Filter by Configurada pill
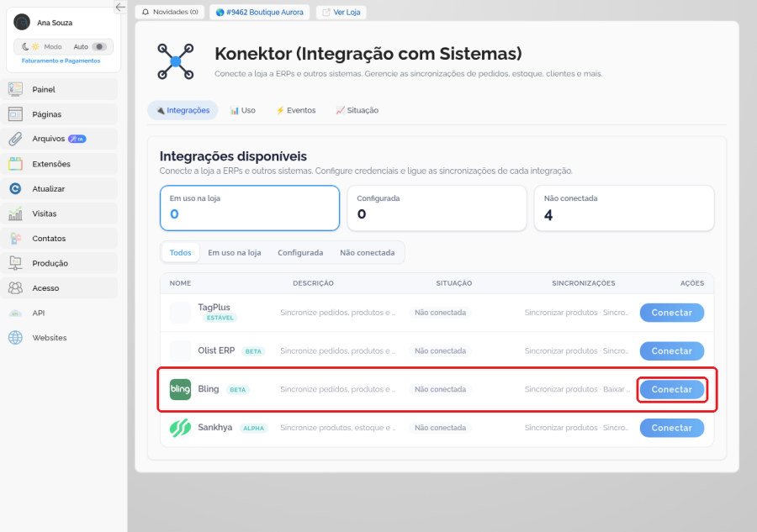This screenshot has height=532, width=757. point(300,253)
